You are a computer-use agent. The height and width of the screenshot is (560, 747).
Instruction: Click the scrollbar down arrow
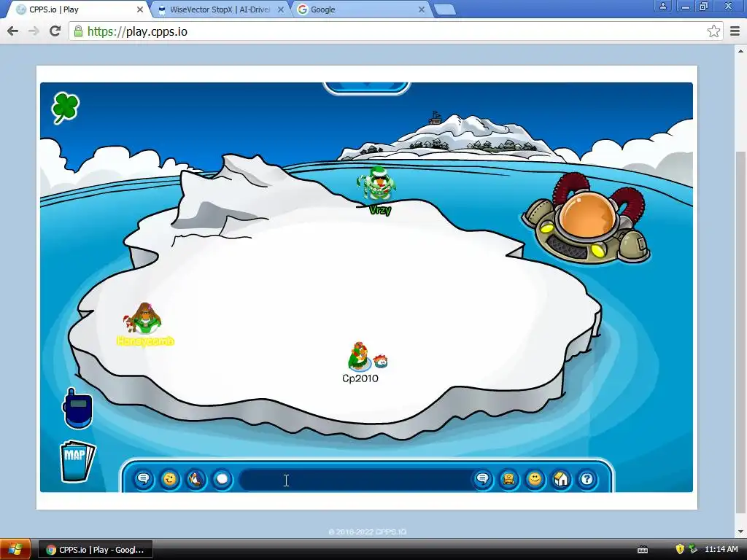[x=741, y=532]
